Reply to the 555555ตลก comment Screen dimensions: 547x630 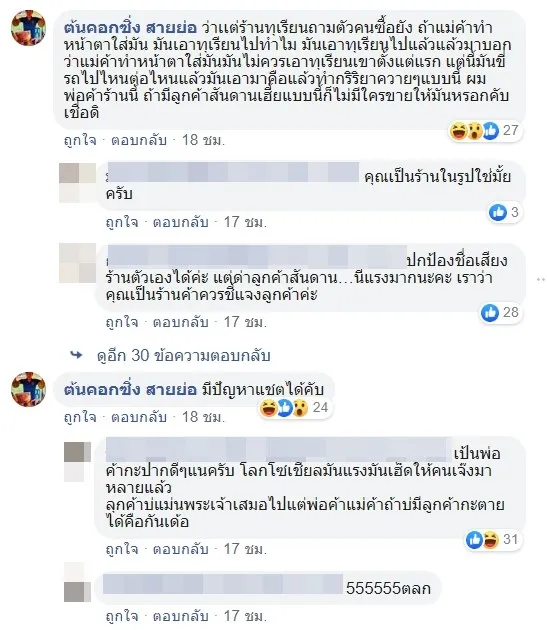pyautogui.click(x=181, y=616)
